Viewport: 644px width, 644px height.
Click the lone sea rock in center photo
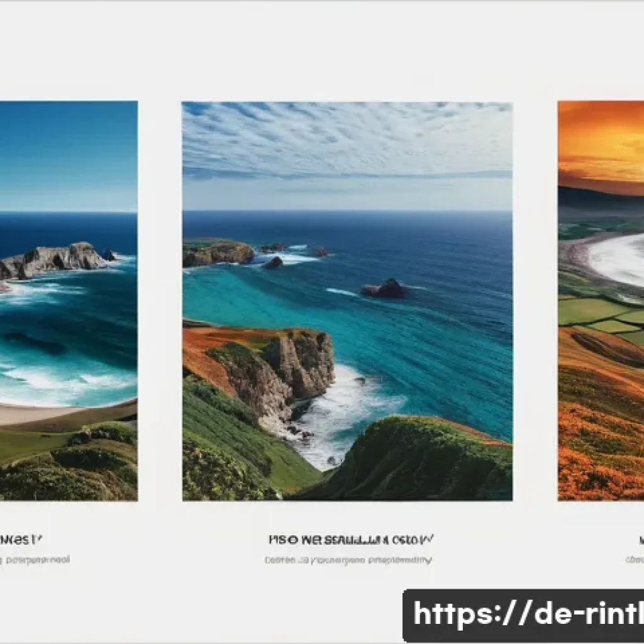click(x=384, y=288)
